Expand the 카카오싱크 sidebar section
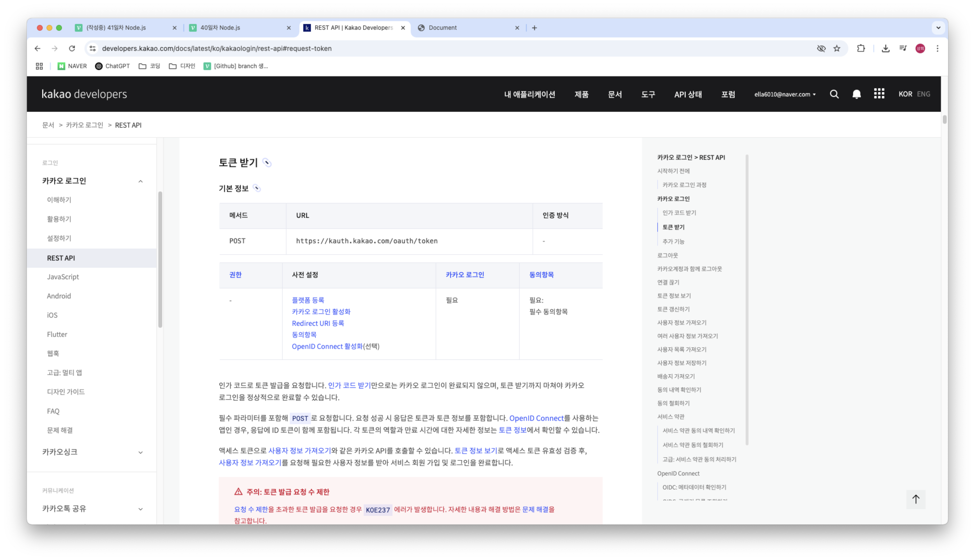Screen dimensions: 975x560 141,453
